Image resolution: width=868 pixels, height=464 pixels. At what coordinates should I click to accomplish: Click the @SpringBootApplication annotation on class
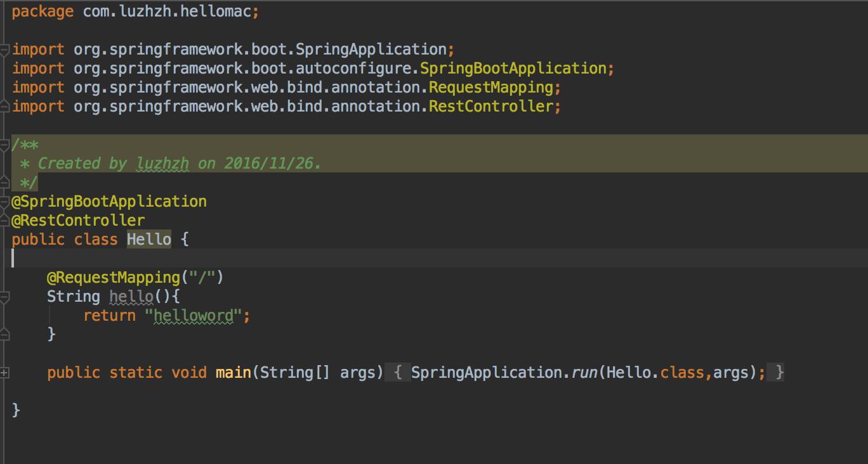[109, 202]
